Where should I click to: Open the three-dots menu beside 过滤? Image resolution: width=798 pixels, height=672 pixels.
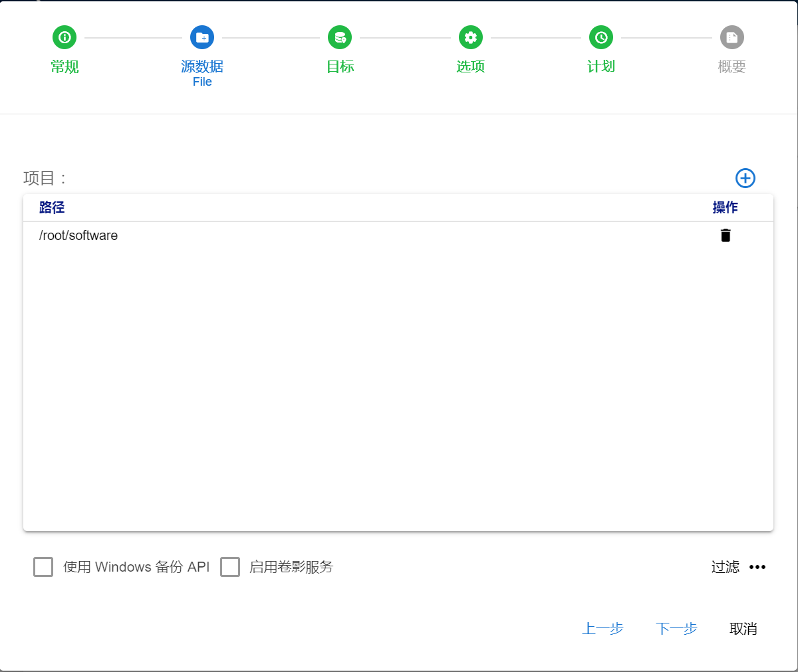[x=757, y=567]
